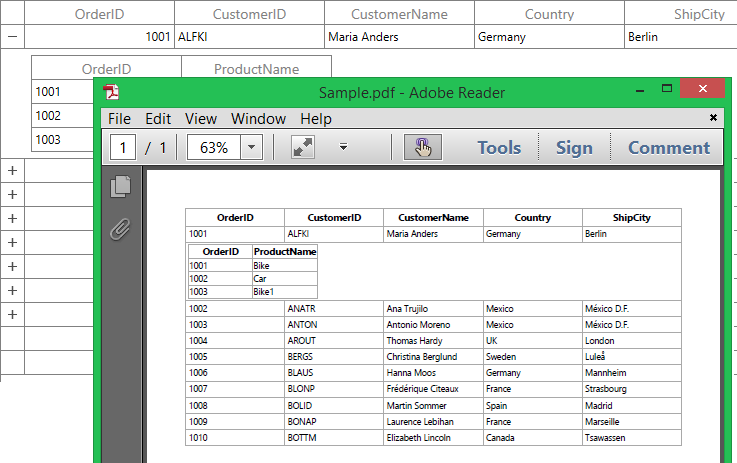Close the document with small black X
Image resolution: width=737 pixels, height=463 pixels.
coord(713,117)
